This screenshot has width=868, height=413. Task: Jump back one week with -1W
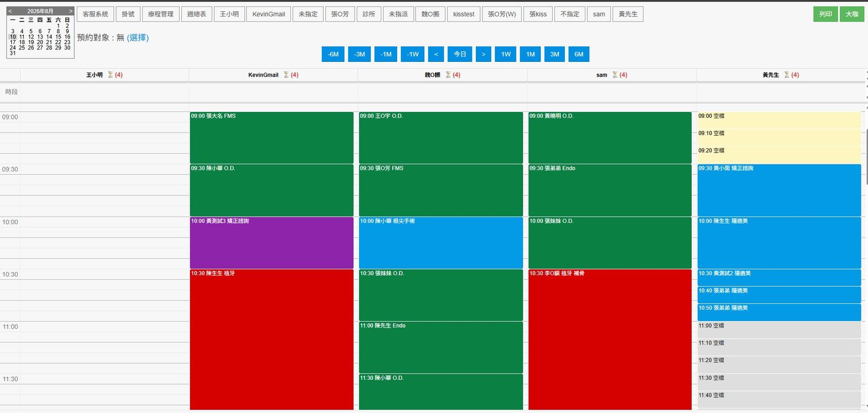413,54
